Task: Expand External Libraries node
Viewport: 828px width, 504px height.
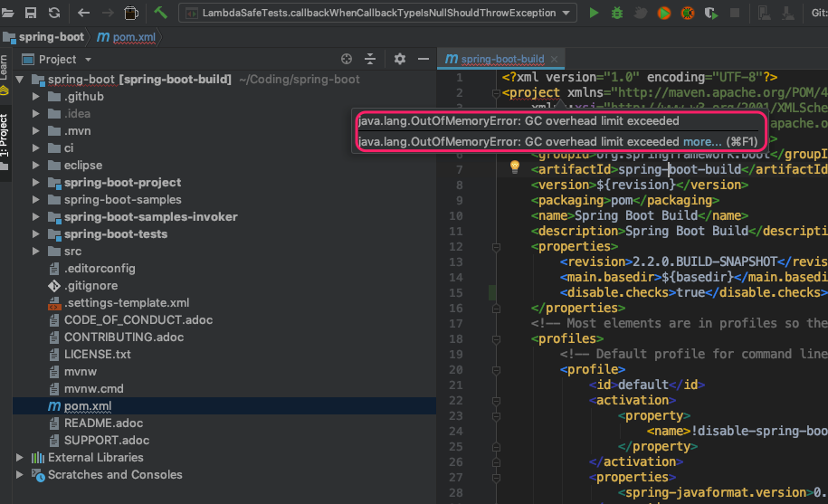Action: 20,457
